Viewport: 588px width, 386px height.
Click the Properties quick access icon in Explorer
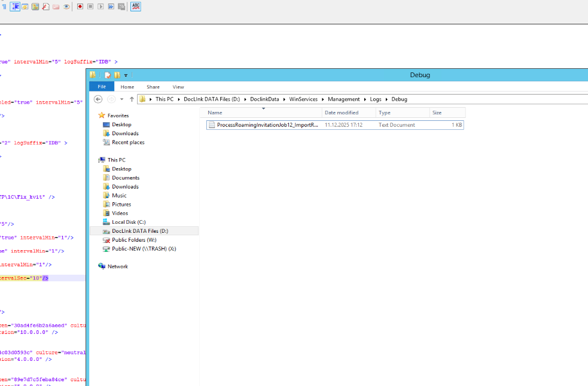[108, 75]
